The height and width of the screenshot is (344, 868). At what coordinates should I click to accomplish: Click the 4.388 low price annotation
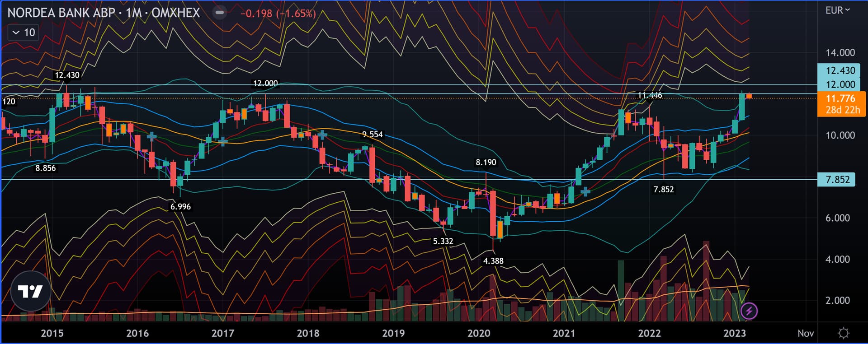(493, 261)
